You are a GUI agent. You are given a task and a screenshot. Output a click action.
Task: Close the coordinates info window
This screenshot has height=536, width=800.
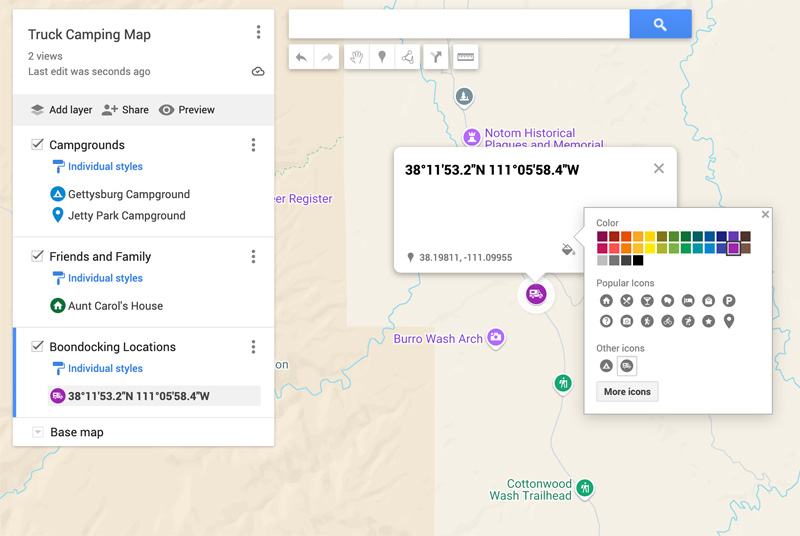pos(659,168)
